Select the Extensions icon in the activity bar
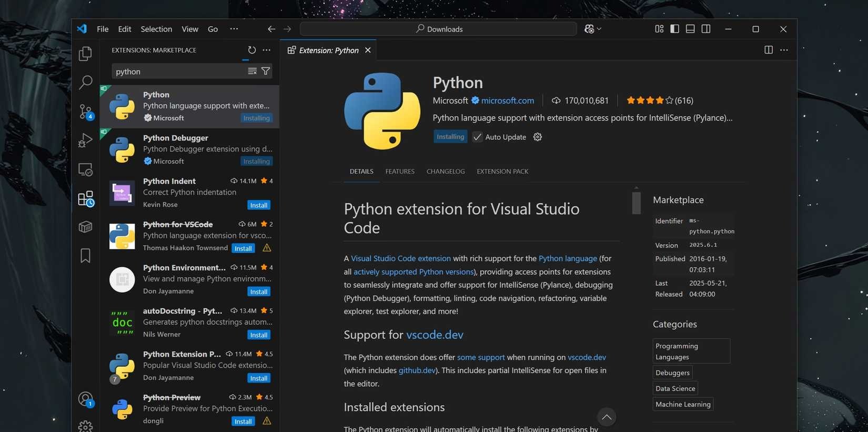 pyautogui.click(x=86, y=199)
